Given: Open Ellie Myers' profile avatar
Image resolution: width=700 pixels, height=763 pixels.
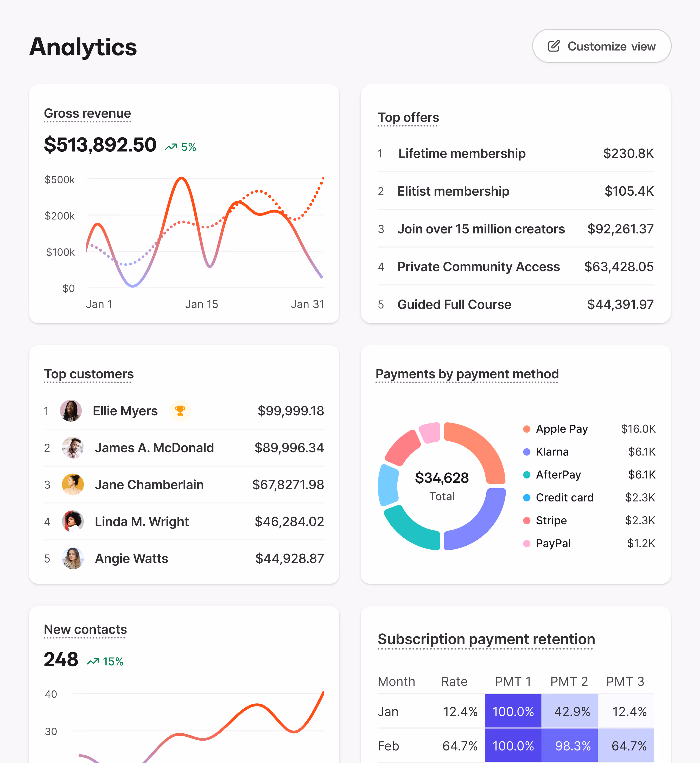Looking at the screenshot, I should (x=71, y=411).
